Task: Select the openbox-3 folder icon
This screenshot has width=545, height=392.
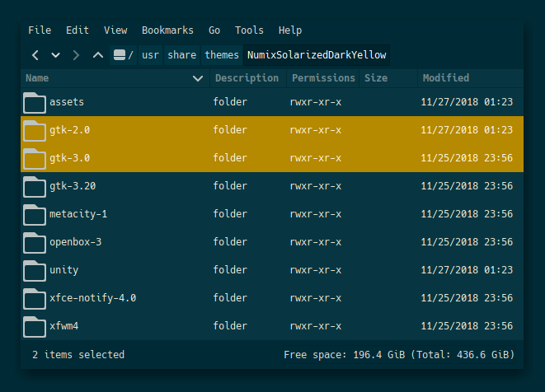Action: [35, 242]
